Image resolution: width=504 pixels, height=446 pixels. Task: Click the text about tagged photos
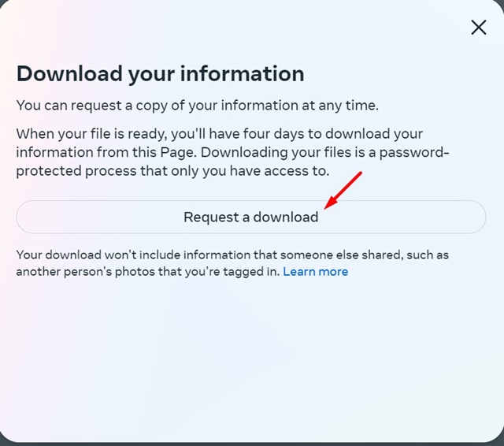(x=148, y=272)
